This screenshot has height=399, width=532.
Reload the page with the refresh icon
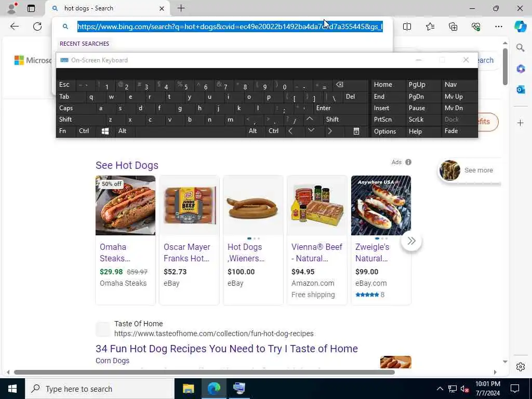point(37,26)
